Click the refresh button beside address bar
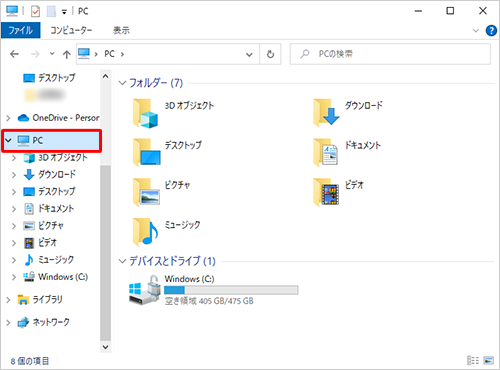The width and height of the screenshot is (500, 370). click(270, 54)
